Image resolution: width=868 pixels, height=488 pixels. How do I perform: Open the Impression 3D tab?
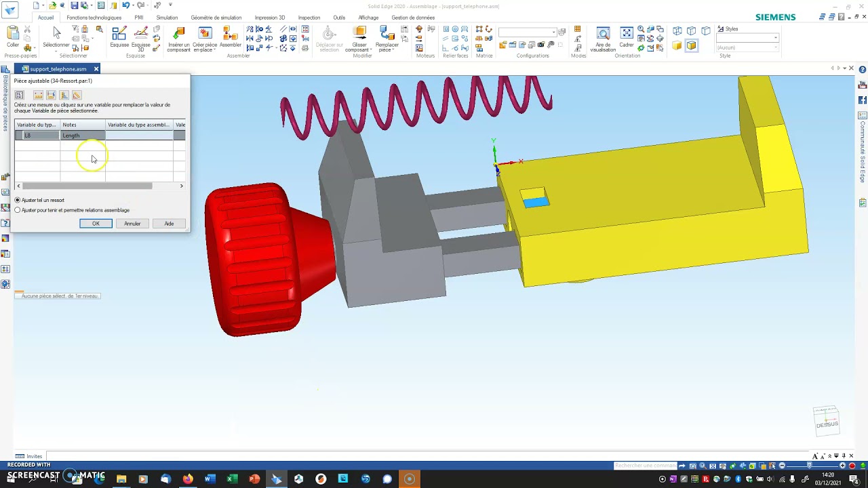click(270, 18)
